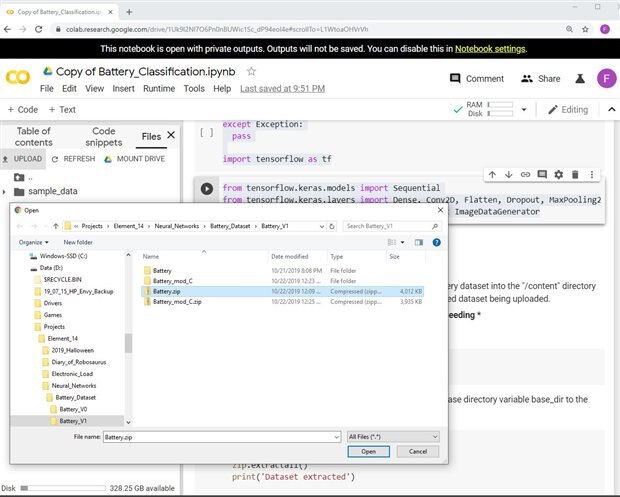This screenshot has height=497, width=620.
Task: Close the Files side panel
Action: coord(170,135)
